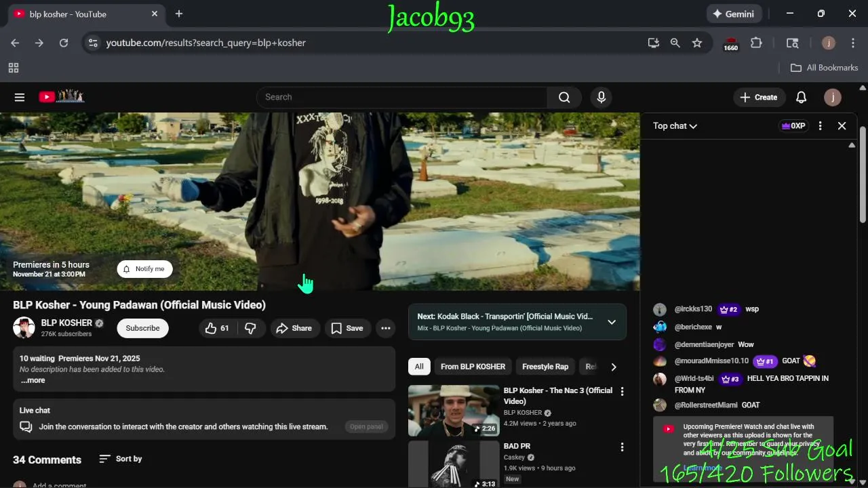Open options menu for BAD PR video
This screenshot has height=488, width=868.
click(622, 447)
